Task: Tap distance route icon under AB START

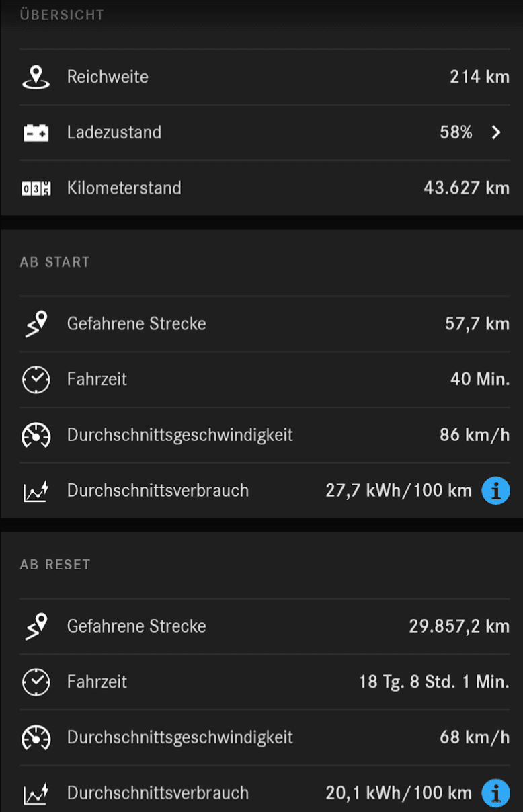Action: (x=36, y=324)
